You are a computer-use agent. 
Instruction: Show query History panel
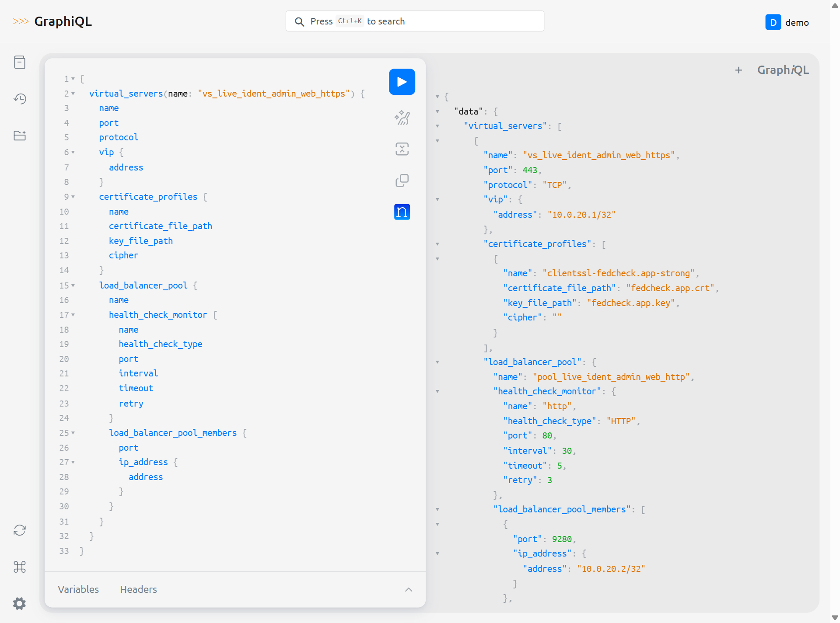(x=20, y=99)
